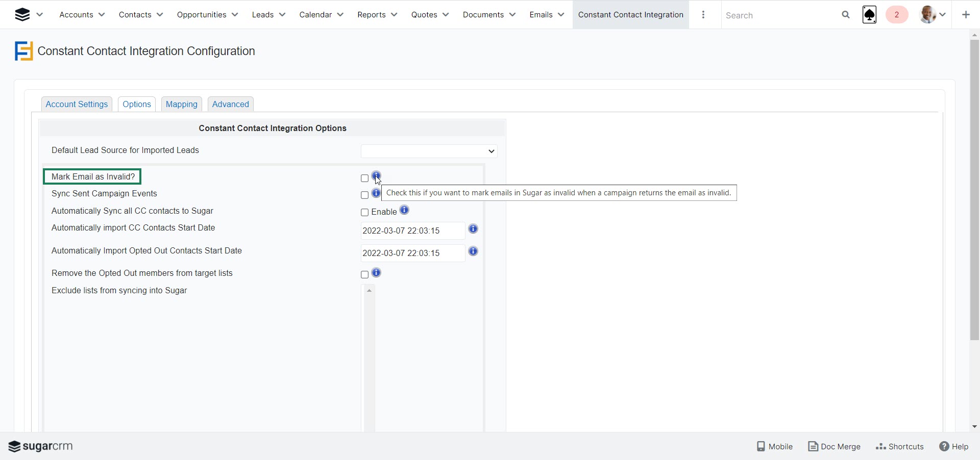The image size is (980, 460).
Task: Open the Account Settings tab
Action: click(x=77, y=104)
